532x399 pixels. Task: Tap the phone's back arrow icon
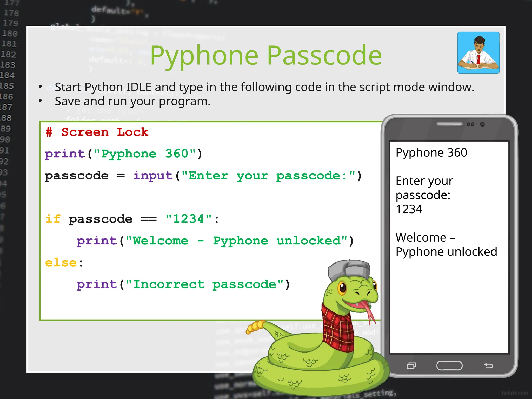pyautogui.click(x=488, y=365)
